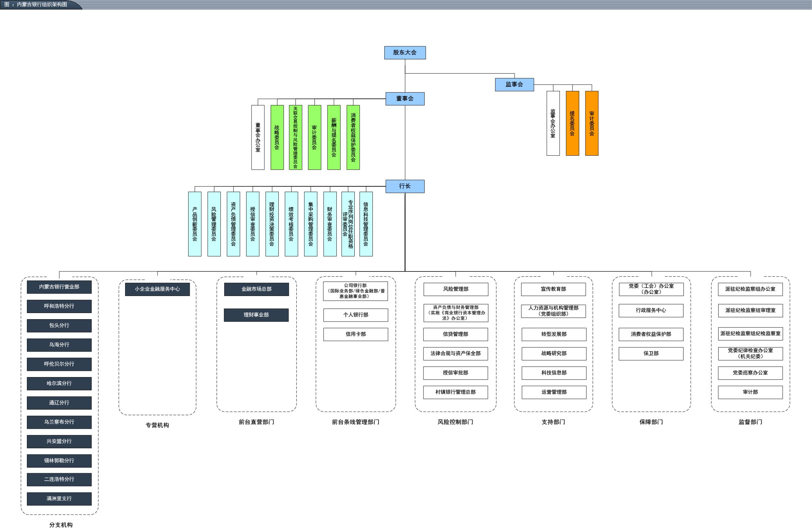Click the 股东大会 box at top
The image size is (812, 529).
[405, 52]
